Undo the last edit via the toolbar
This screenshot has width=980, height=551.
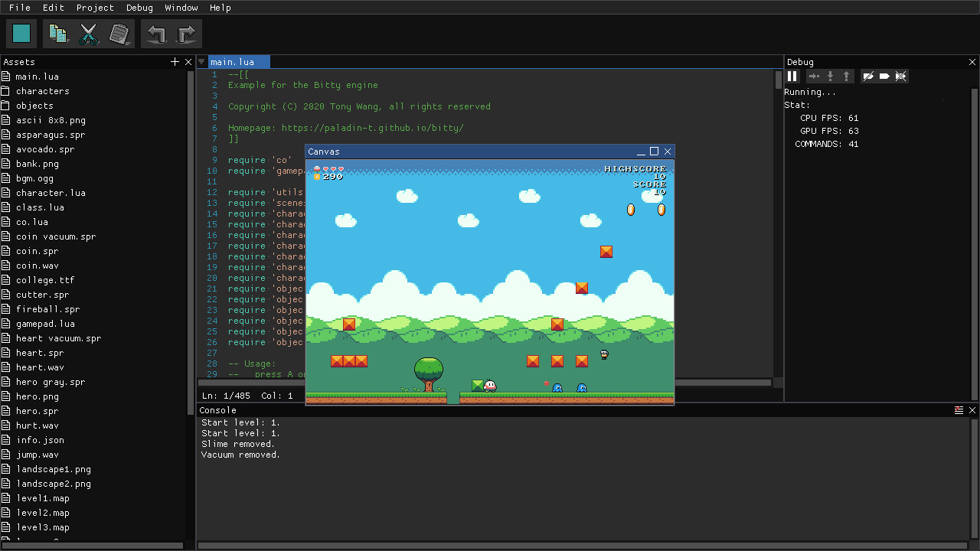156,33
